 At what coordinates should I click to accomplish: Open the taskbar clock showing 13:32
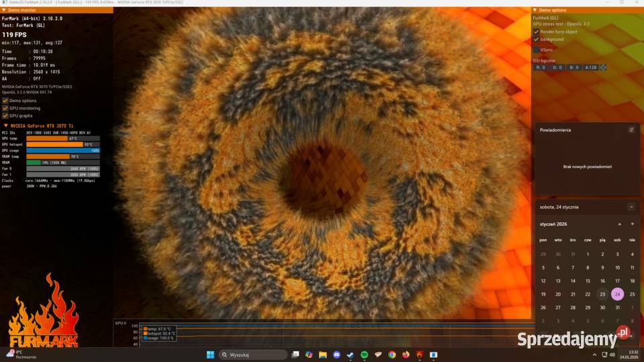pos(630,355)
